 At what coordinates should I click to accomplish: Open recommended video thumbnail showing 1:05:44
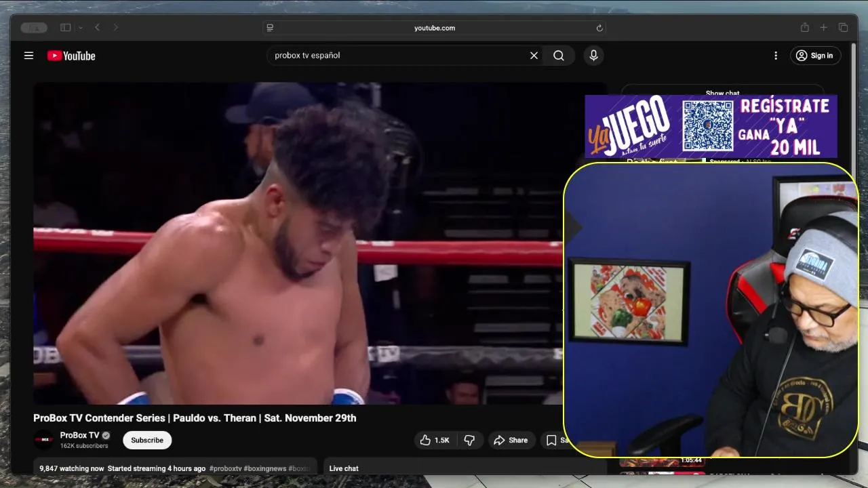coord(662,462)
